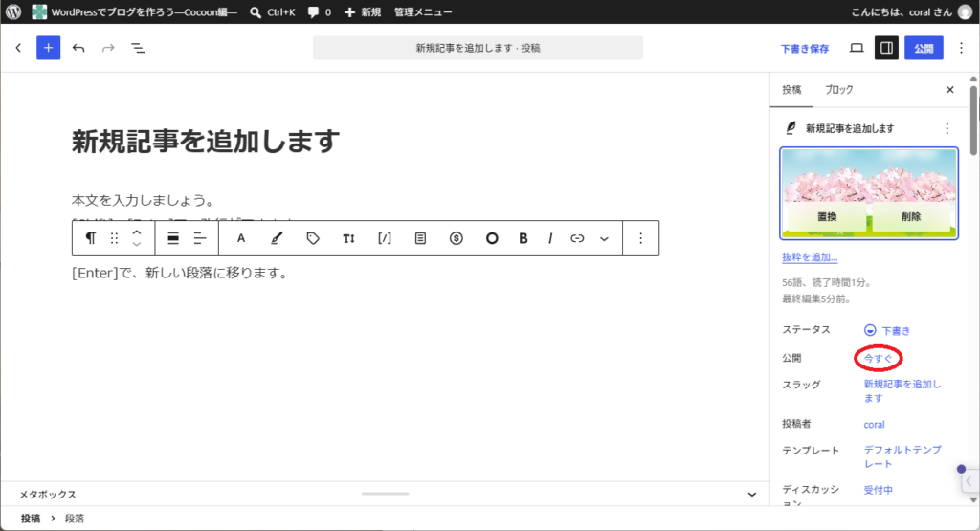Click paragraph 本文を入力しましょう
980x531 pixels.
point(144,201)
